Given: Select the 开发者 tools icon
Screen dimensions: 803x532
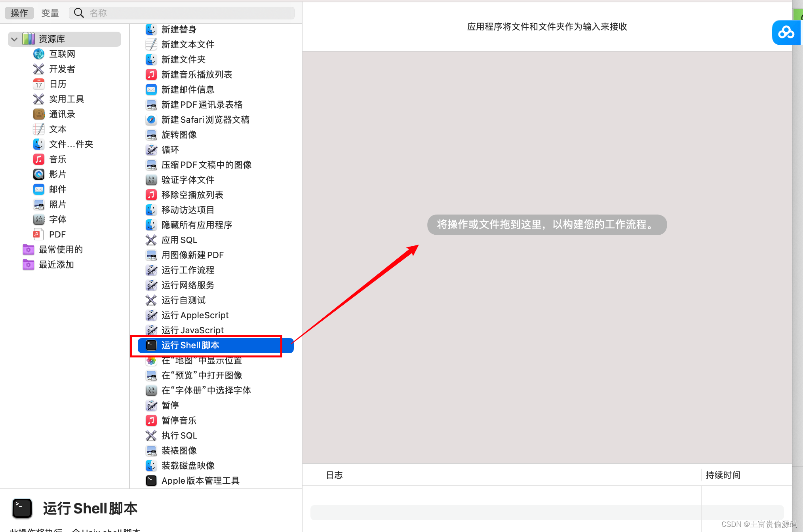Looking at the screenshot, I should [x=39, y=69].
